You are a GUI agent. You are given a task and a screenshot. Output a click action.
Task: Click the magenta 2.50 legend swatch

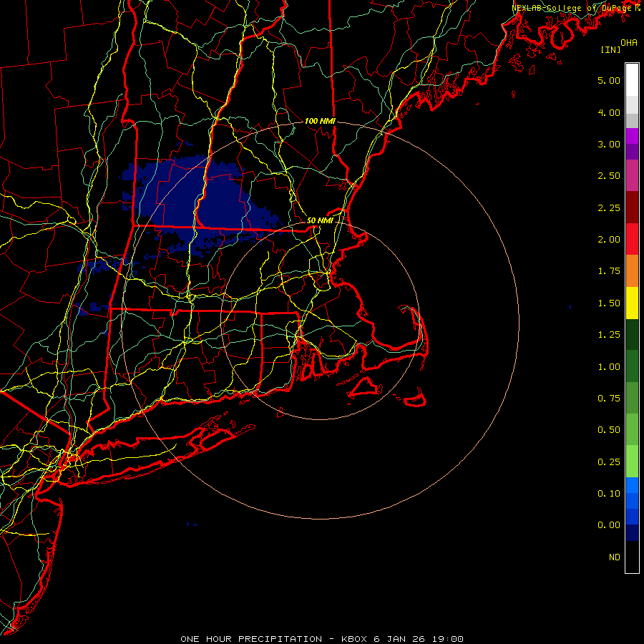(x=632, y=175)
